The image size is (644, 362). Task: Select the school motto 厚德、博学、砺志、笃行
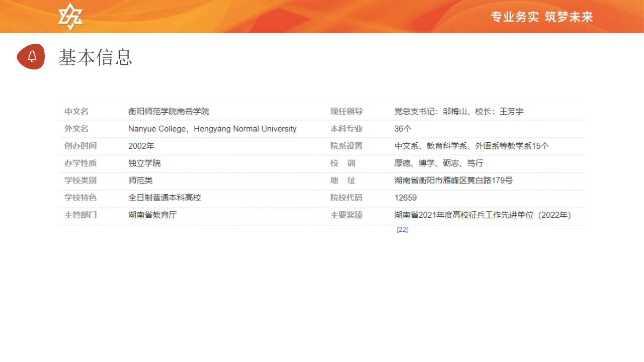coord(439,163)
